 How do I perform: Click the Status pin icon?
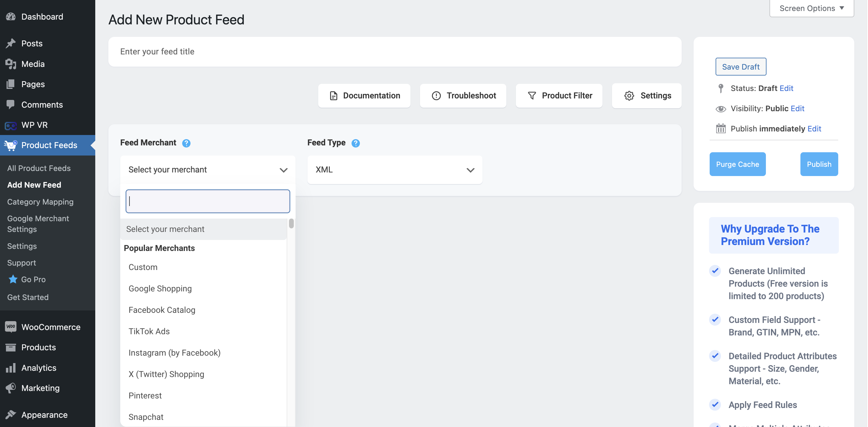[720, 89]
